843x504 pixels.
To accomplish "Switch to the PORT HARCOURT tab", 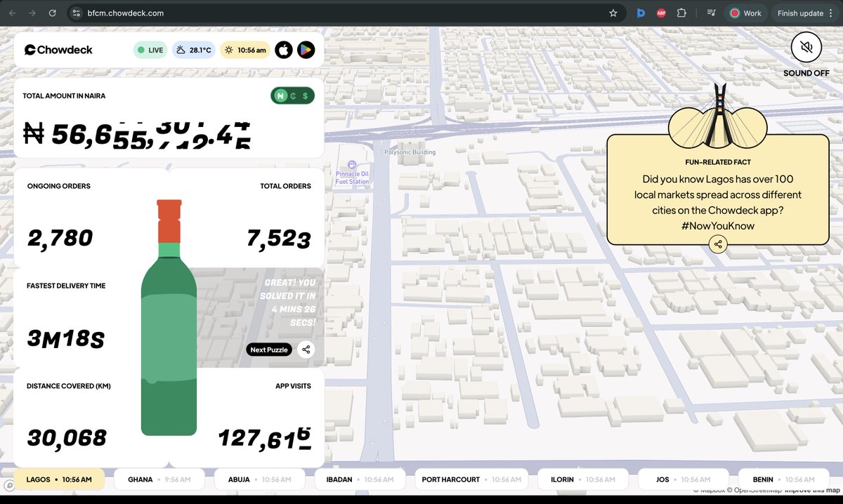I will point(471,479).
